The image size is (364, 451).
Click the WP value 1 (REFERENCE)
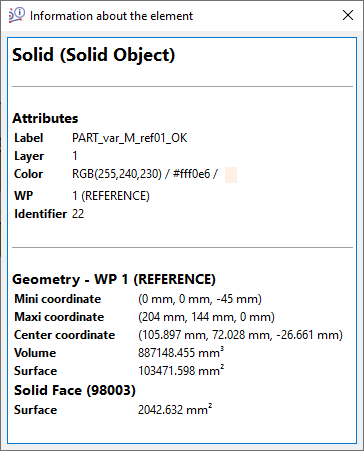click(111, 196)
